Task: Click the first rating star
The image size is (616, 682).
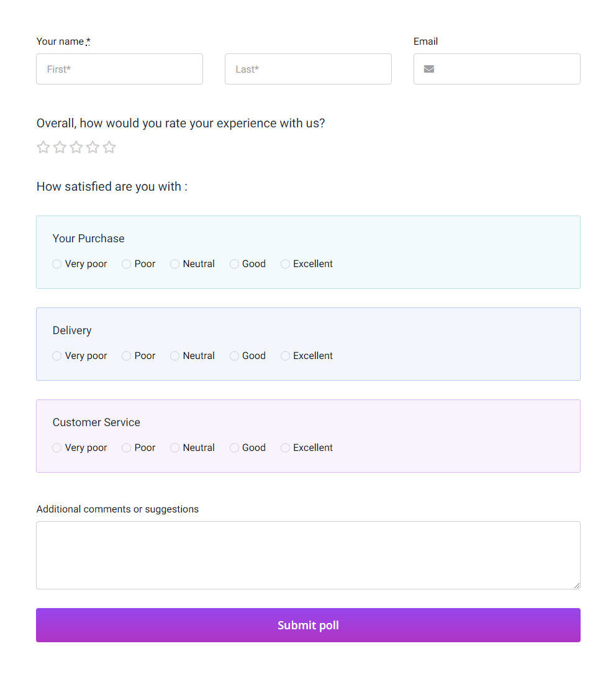Action: pyautogui.click(x=43, y=147)
